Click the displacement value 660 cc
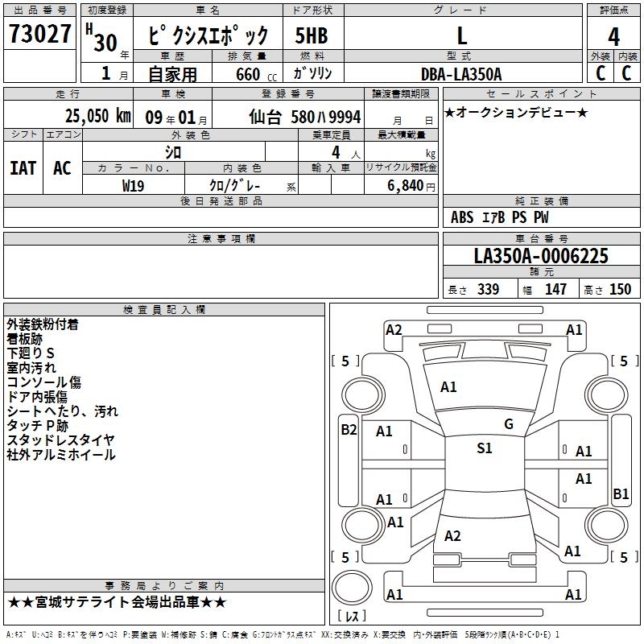This screenshot has height=644, width=644. point(256,74)
